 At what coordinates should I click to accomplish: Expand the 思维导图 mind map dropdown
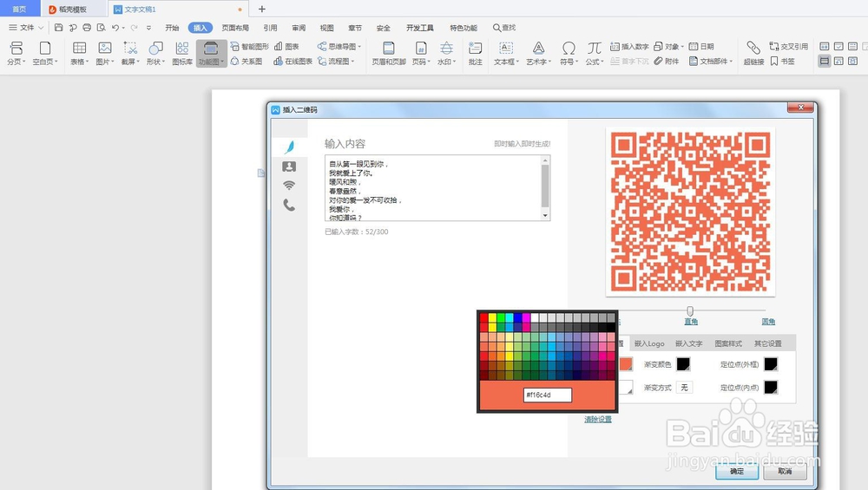[x=339, y=47]
